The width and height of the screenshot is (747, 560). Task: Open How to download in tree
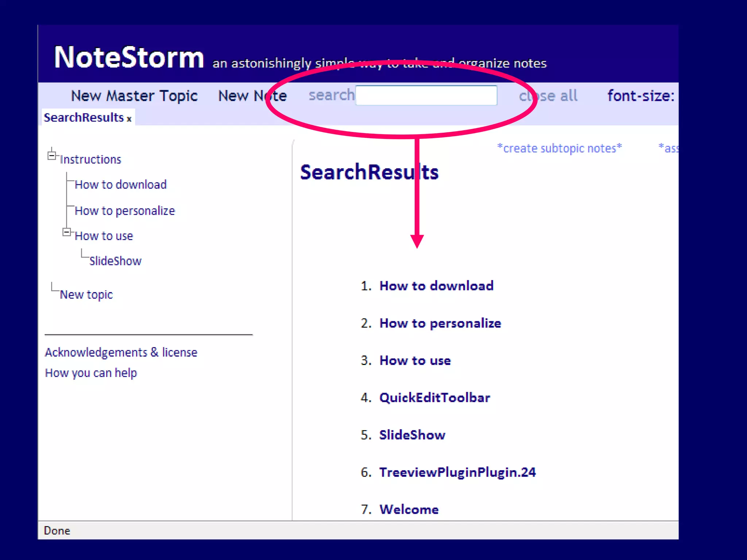[120, 184]
